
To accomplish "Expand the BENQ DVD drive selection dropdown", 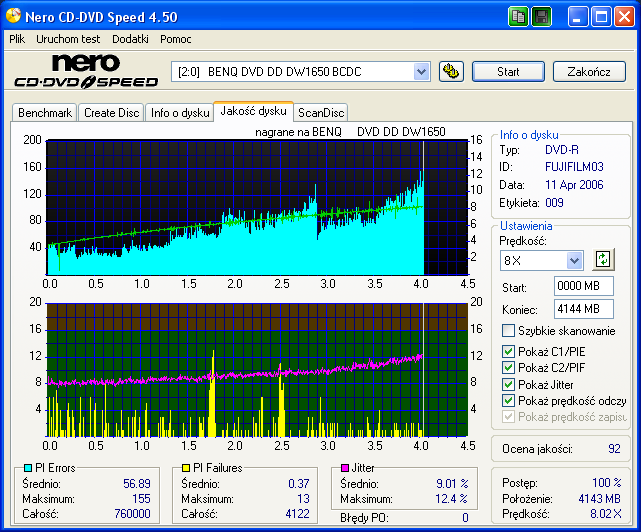I will 421,72.
